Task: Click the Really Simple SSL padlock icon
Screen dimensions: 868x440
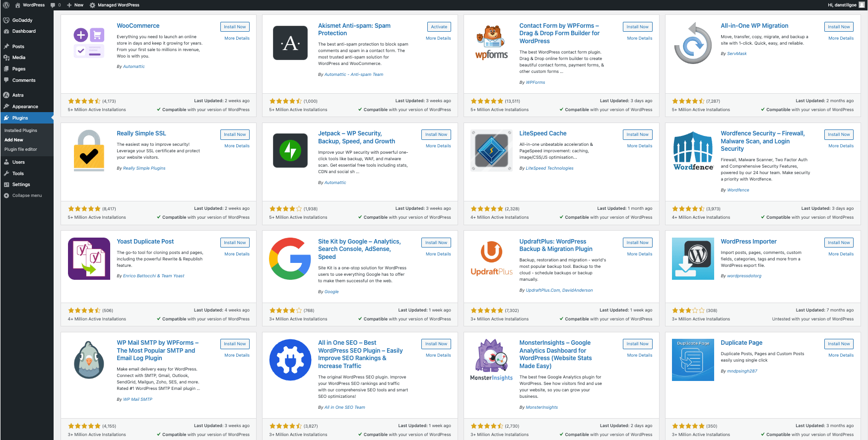Action: [89, 151]
